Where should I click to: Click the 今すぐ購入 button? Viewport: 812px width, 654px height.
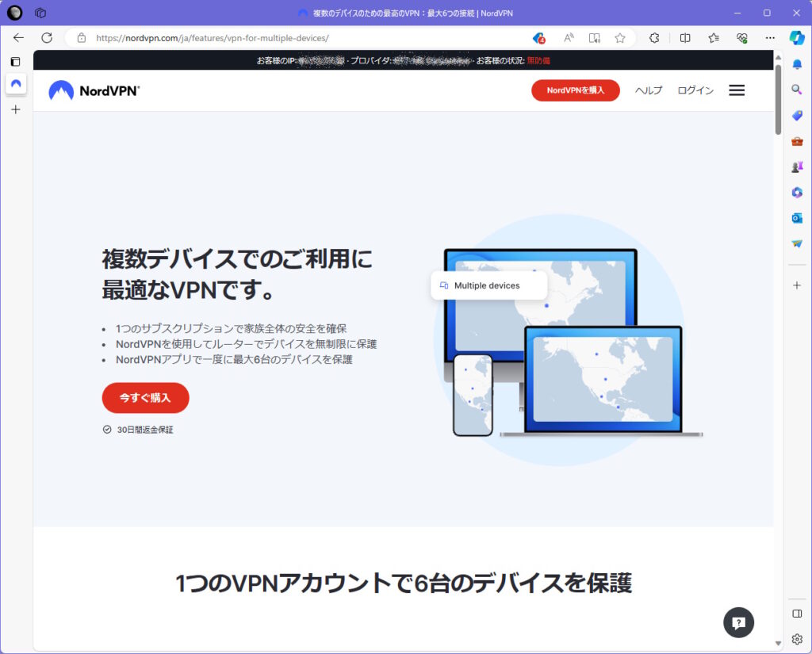pyautogui.click(x=146, y=398)
